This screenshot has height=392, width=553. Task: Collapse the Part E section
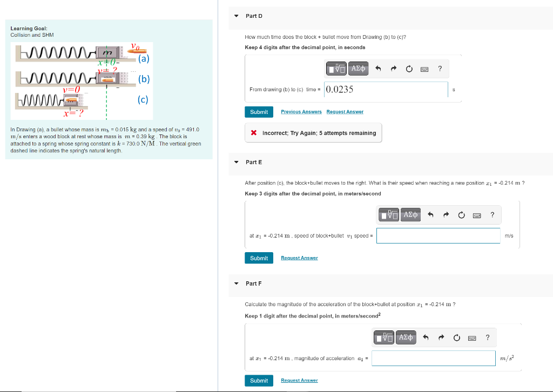click(237, 162)
